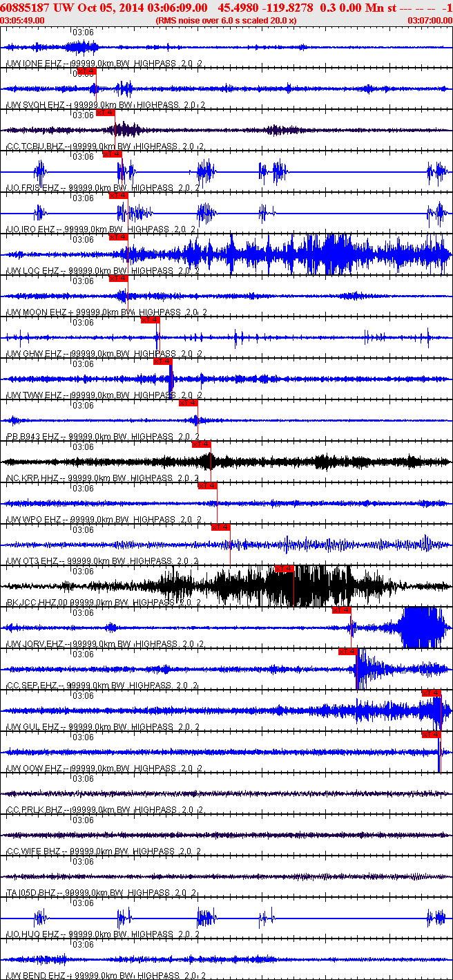This screenshot has width=453, height=980.
Task: Select the red pick marker on UW TWW trace
Action: tap(162, 361)
